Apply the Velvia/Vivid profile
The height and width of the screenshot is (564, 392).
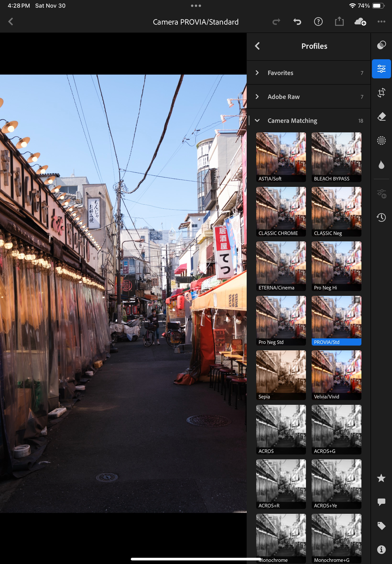pyautogui.click(x=336, y=375)
